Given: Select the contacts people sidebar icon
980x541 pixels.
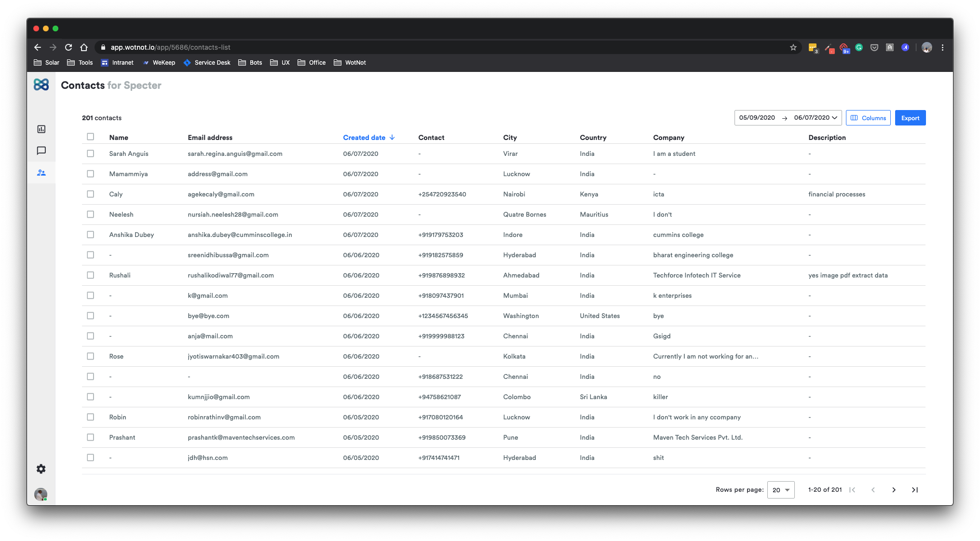Looking at the screenshot, I should (41, 173).
